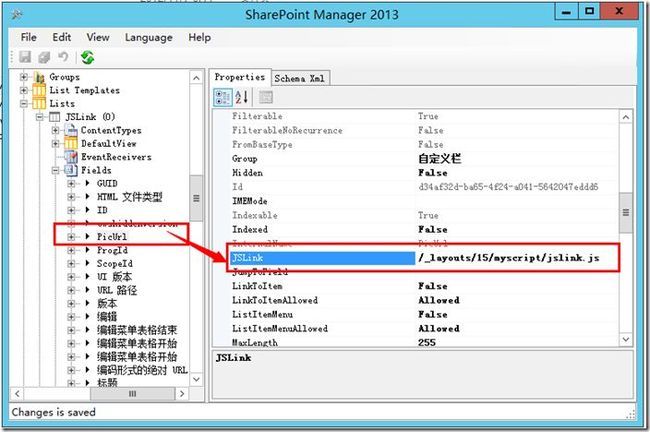
Task: Click tree panel scroll up arrow
Action: point(196,78)
